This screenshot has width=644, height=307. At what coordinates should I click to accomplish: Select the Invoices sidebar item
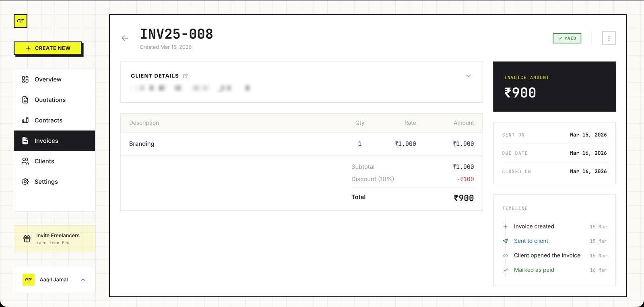click(55, 141)
